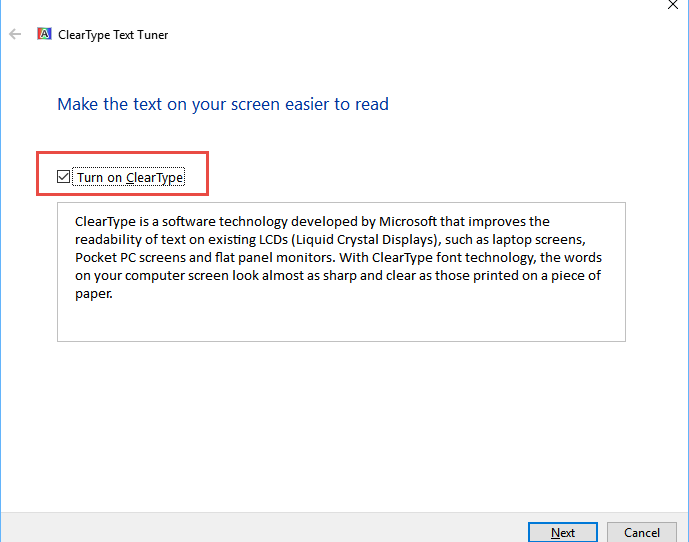Uncheck the Turn on ClearType checkbox
This screenshot has width=689, height=542.
click(63, 177)
